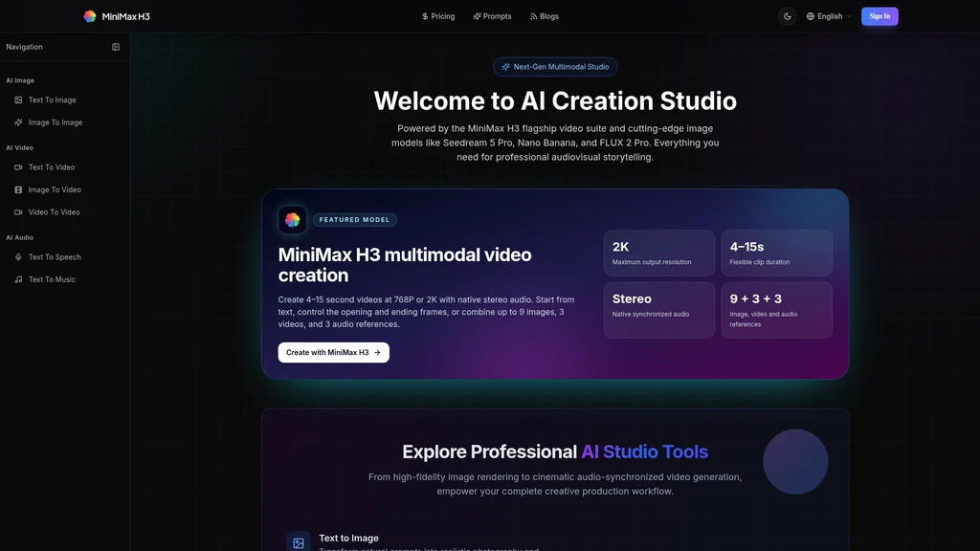
Task: Click the Text To Speech microphone icon
Action: [18, 257]
